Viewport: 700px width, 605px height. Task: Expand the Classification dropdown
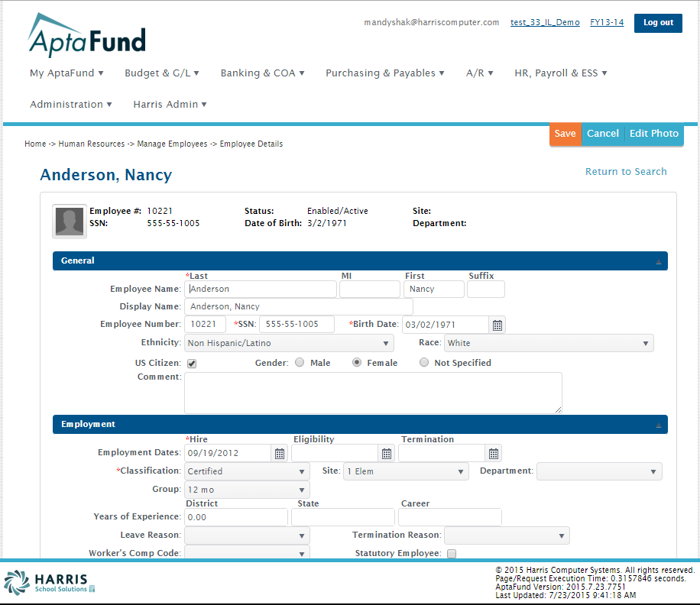pos(248,471)
